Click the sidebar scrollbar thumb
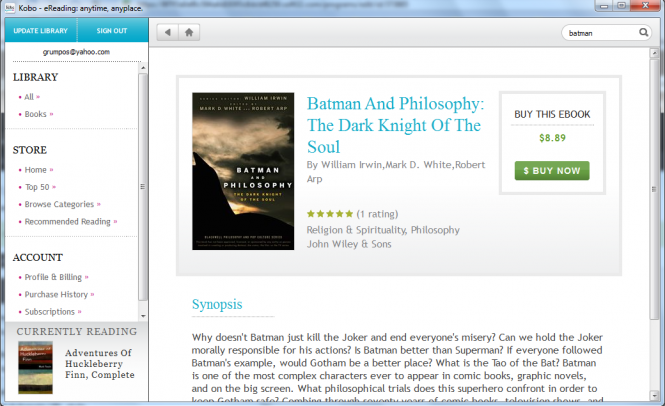 click(143, 187)
